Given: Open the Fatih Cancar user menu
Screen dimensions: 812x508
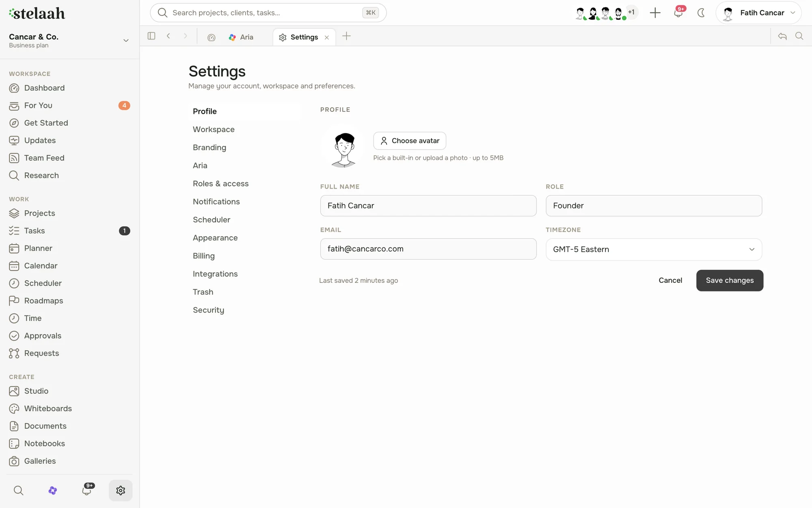Looking at the screenshot, I should click(758, 13).
